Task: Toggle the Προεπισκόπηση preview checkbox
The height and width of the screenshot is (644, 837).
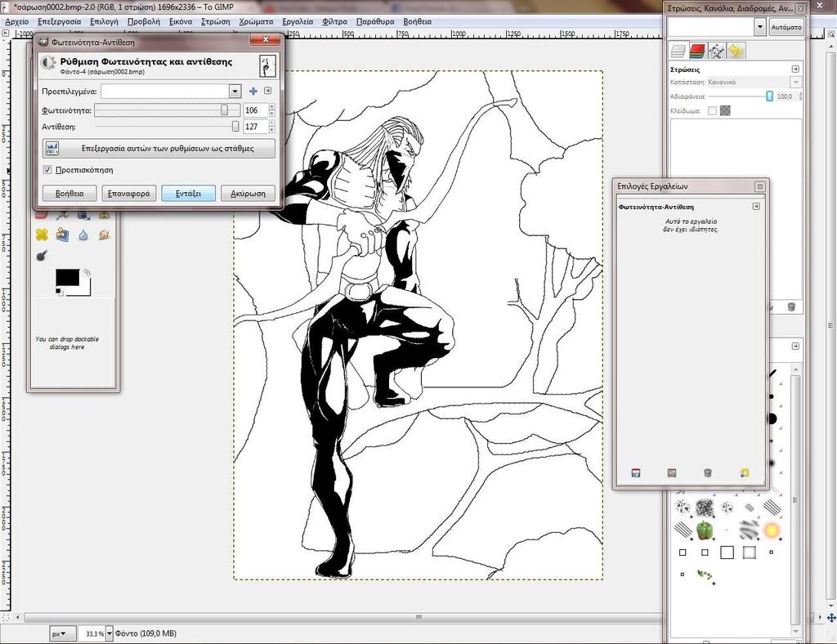Action: point(47,170)
